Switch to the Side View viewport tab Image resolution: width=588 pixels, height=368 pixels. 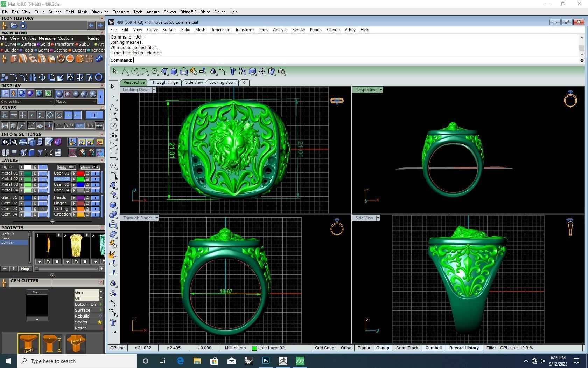point(194,82)
